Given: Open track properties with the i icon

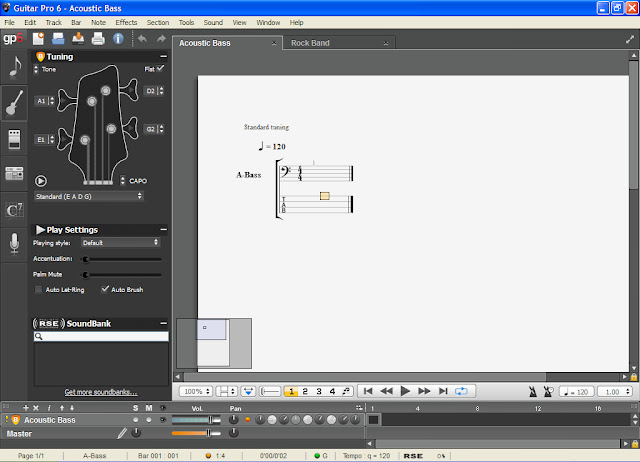Looking at the screenshot, I should click(x=49, y=408).
